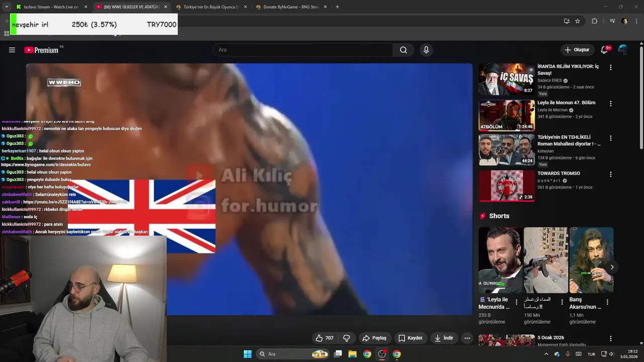Open thumbnail of 'Türkiye'nin EN TEHLİKELİ Roman Mahallesi'

pyautogui.click(x=507, y=150)
